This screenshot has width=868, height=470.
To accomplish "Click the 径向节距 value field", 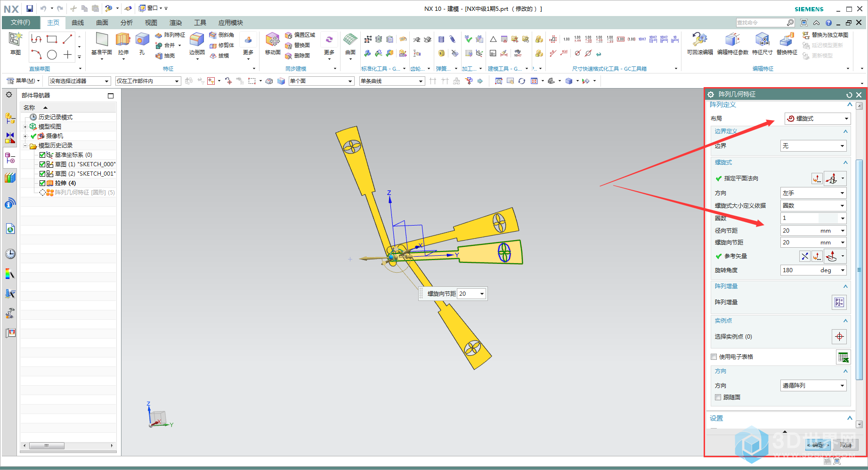I will [x=813, y=231].
